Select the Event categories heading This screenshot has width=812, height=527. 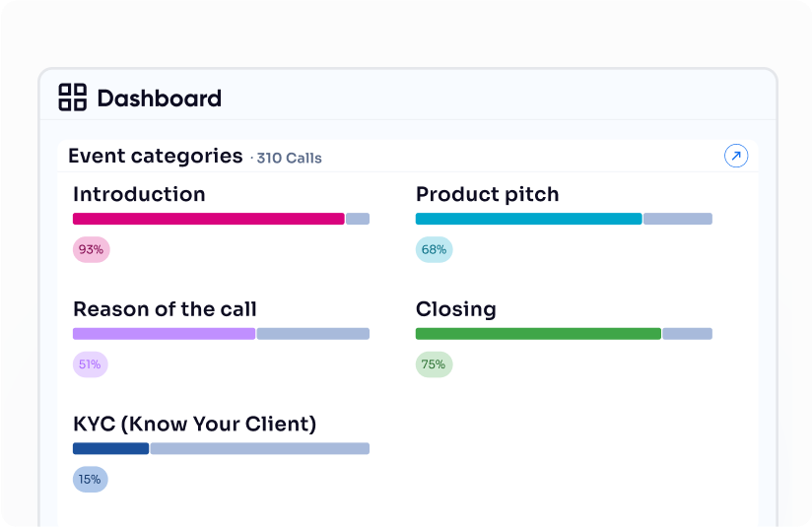155,156
